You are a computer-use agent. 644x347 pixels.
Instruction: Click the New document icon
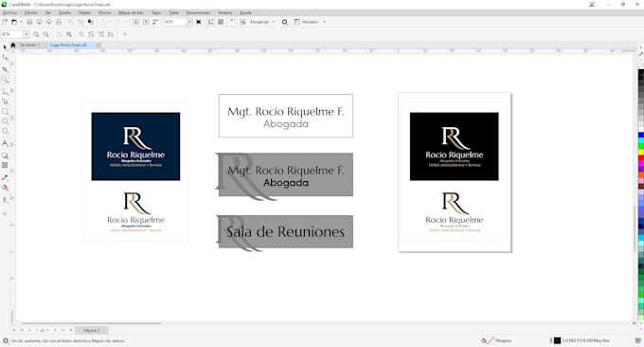[x=5, y=22]
